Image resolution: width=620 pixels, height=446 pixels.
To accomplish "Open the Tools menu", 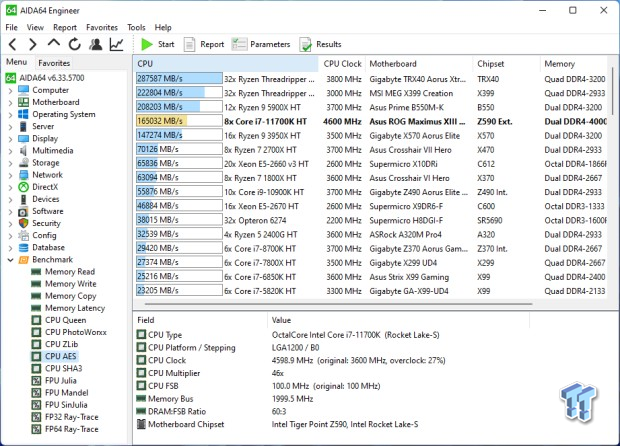I will [x=136, y=27].
